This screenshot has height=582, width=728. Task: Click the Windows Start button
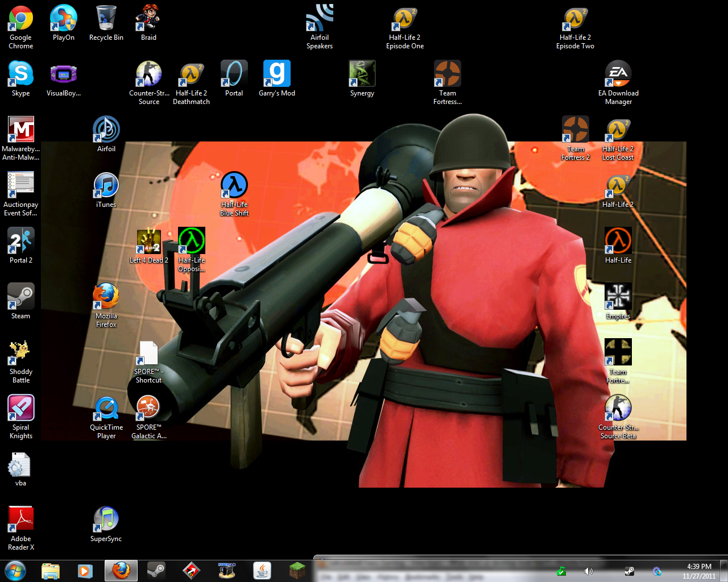[15, 570]
